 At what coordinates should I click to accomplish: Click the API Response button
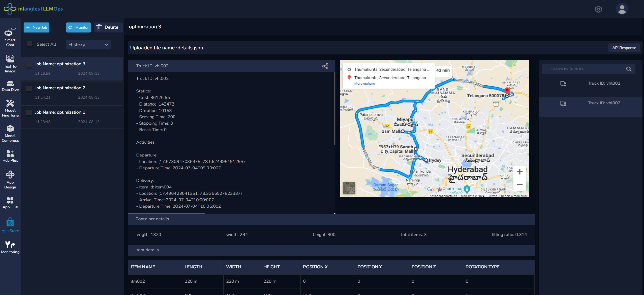tap(624, 48)
